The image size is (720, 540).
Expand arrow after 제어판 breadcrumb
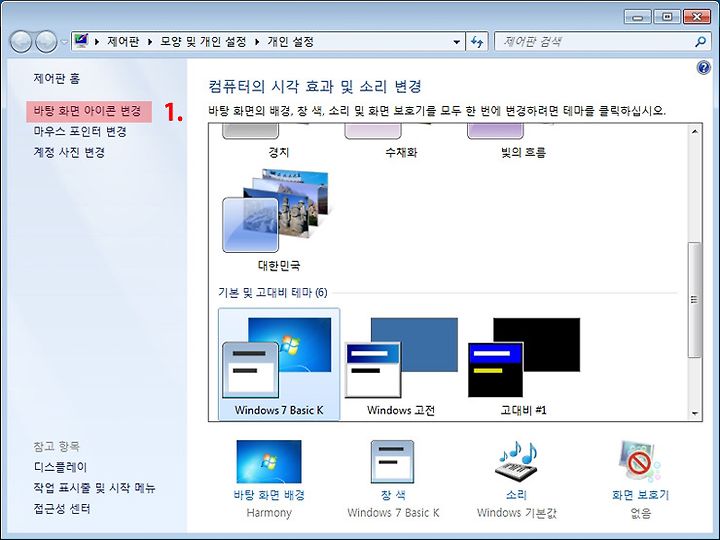(150, 42)
